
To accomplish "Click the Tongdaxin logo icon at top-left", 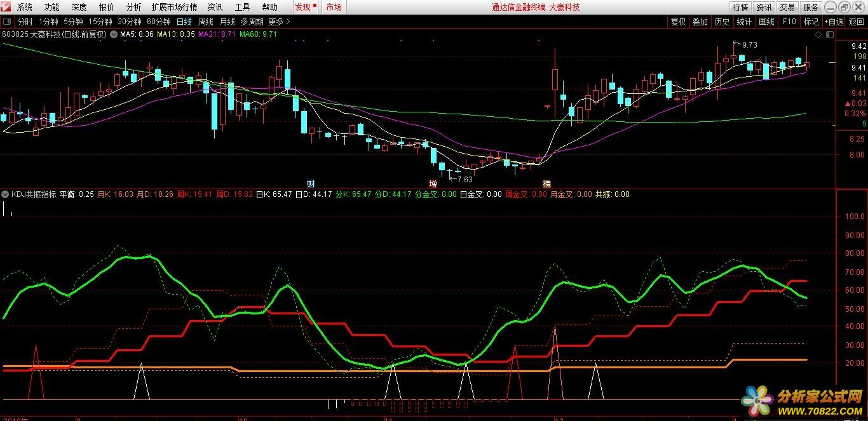I will pyautogui.click(x=6, y=7).
